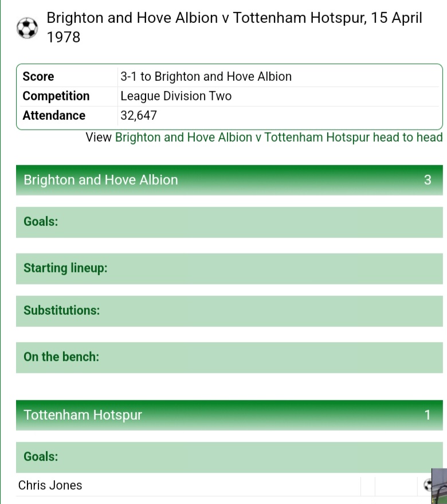Click Chris Jones player name
The image size is (447, 504).
point(50,485)
